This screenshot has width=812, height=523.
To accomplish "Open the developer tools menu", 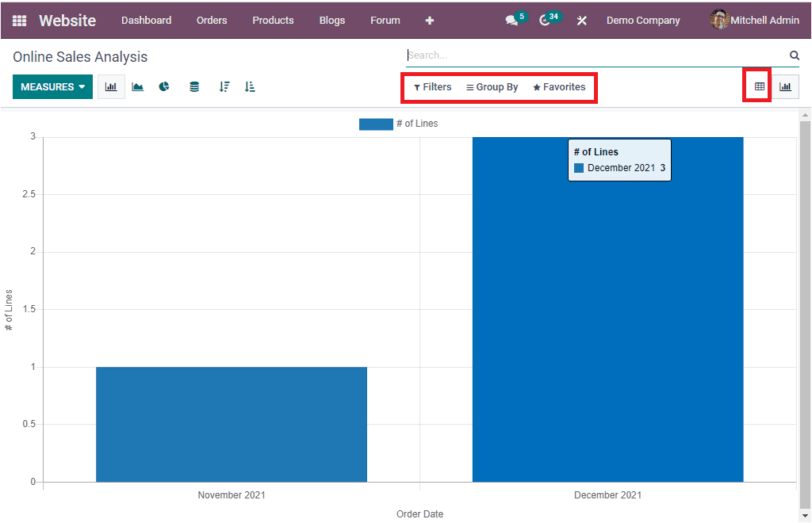I will [581, 20].
